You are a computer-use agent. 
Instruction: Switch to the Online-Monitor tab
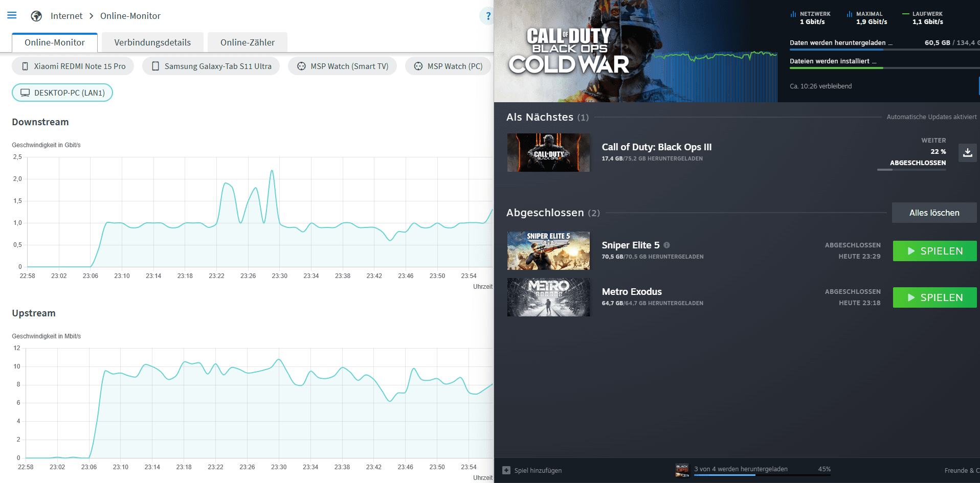(x=55, y=42)
